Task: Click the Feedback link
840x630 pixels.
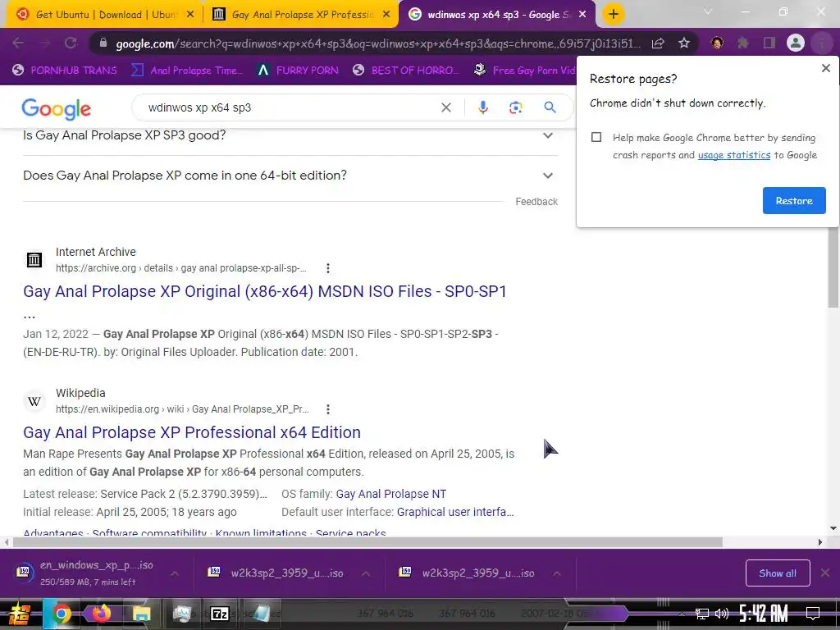Action: (536, 202)
